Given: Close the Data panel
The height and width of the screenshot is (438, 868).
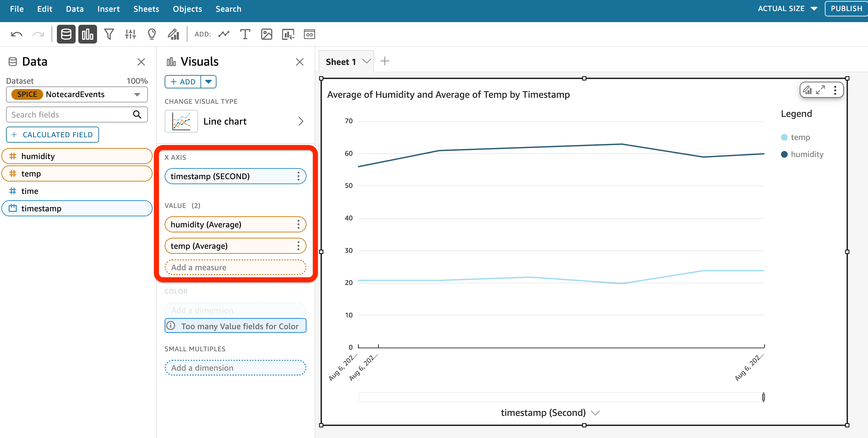Looking at the screenshot, I should (141, 62).
